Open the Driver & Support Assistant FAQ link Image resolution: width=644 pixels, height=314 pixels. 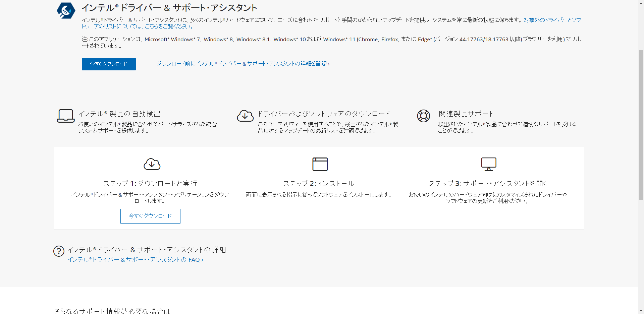pos(135,260)
